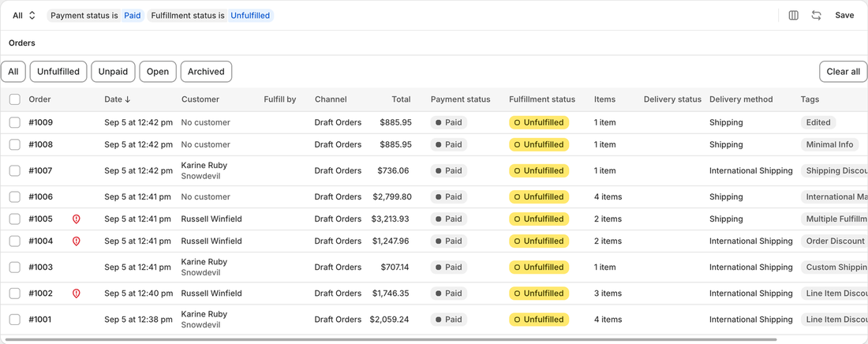Viewport: 868px width, 344px height.
Task: Click the Order Discount tag
Action: (834, 241)
